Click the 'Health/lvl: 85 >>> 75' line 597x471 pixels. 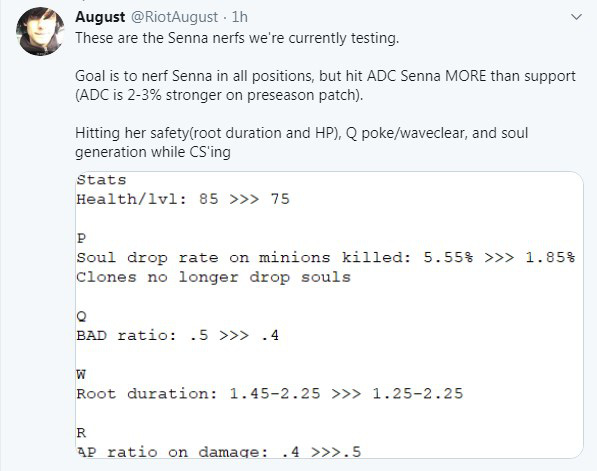[183, 199]
